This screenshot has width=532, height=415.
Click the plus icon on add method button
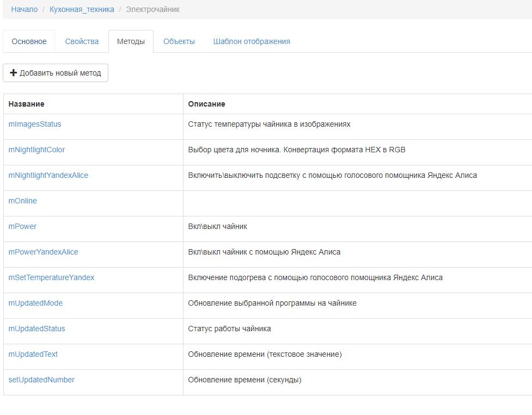point(14,73)
